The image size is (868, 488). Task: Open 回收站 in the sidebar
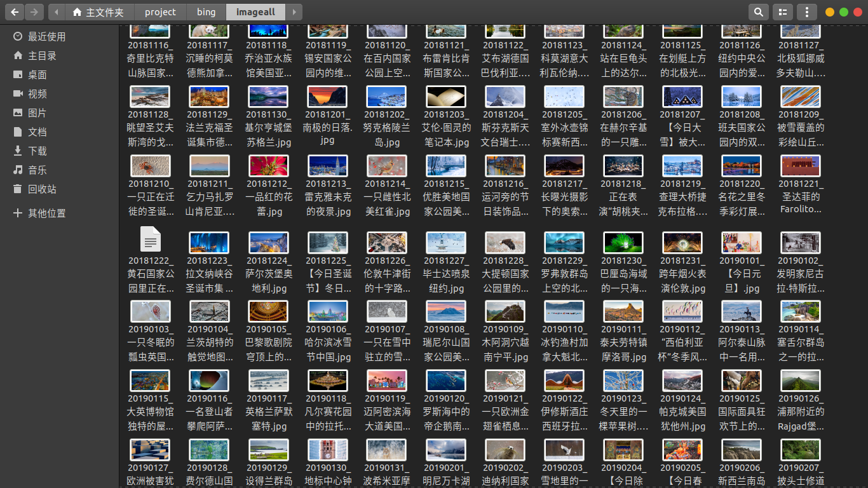(60, 189)
